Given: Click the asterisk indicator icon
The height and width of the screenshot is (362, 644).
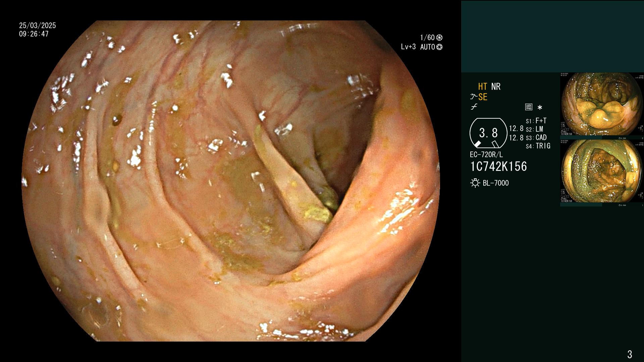Looking at the screenshot, I should coord(540,108).
